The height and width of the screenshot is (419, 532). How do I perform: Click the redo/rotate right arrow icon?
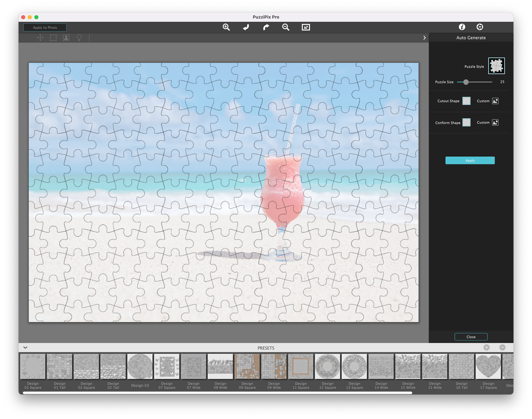pyautogui.click(x=266, y=27)
